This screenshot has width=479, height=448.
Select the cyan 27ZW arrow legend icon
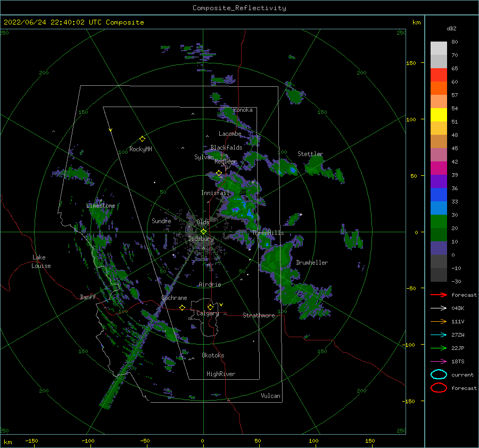(439, 335)
